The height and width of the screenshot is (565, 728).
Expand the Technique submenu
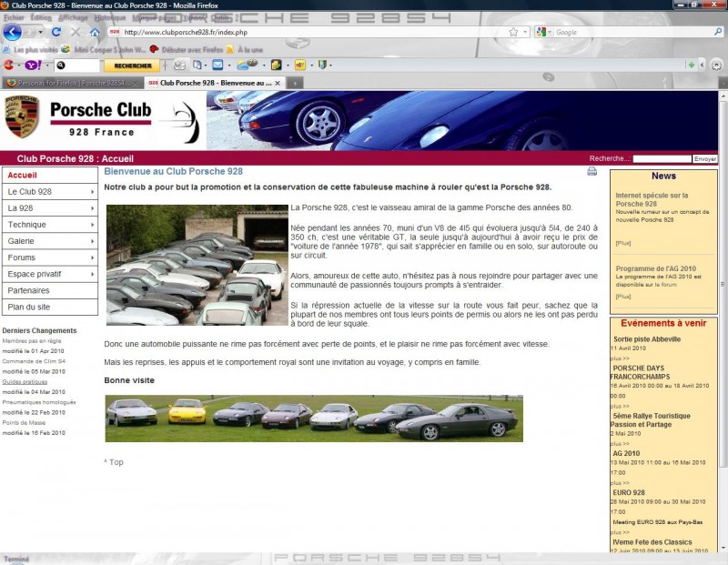[x=93, y=225]
